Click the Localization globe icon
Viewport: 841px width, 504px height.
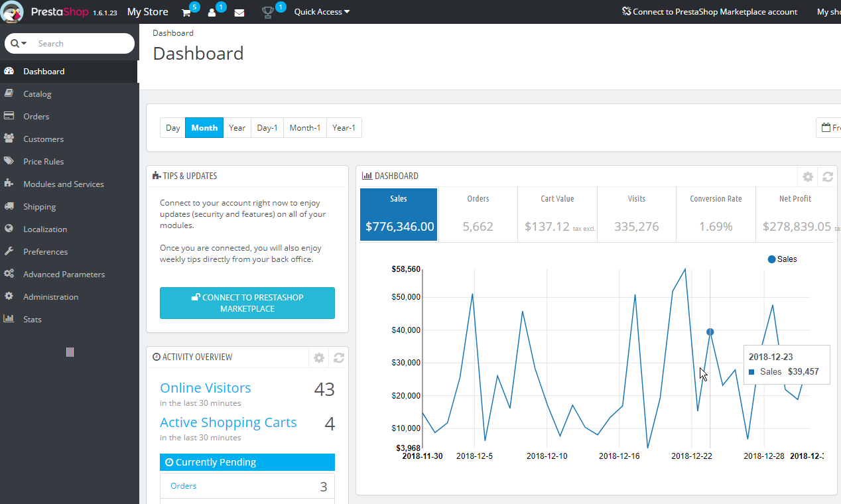(x=9, y=229)
